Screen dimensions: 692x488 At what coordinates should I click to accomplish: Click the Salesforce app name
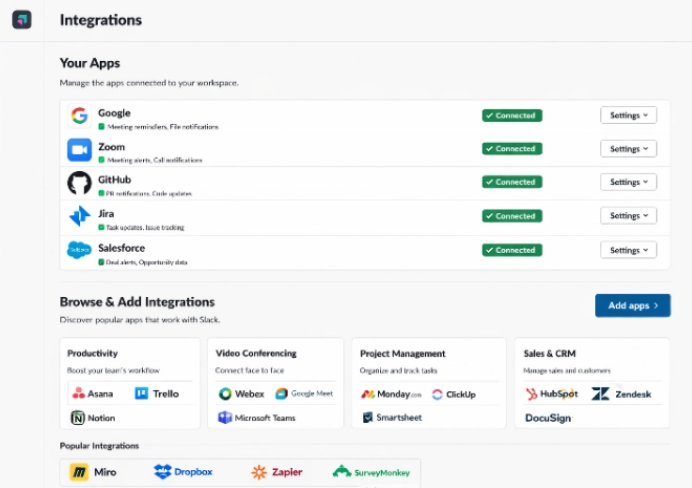(x=121, y=248)
